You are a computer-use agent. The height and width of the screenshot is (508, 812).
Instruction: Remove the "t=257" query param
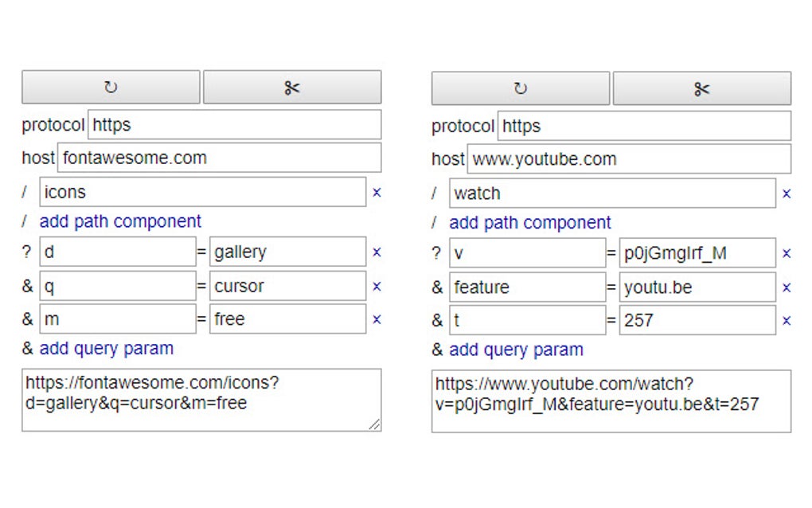click(x=786, y=320)
